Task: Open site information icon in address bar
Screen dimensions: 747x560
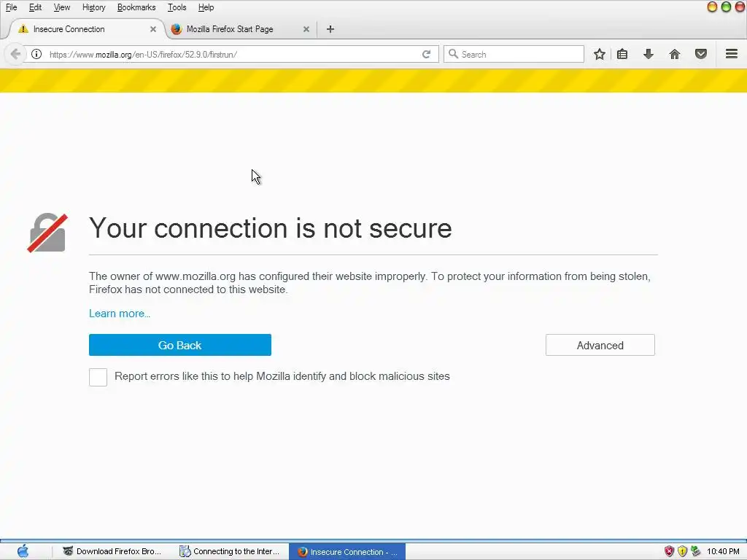Action: [36, 54]
